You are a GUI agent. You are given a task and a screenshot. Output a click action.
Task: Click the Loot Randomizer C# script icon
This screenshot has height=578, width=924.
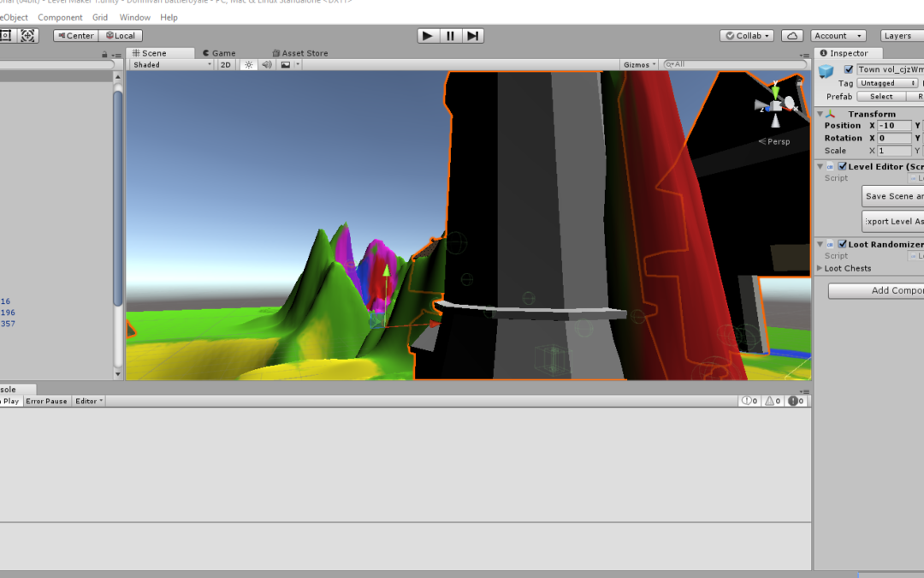point(830,244)
